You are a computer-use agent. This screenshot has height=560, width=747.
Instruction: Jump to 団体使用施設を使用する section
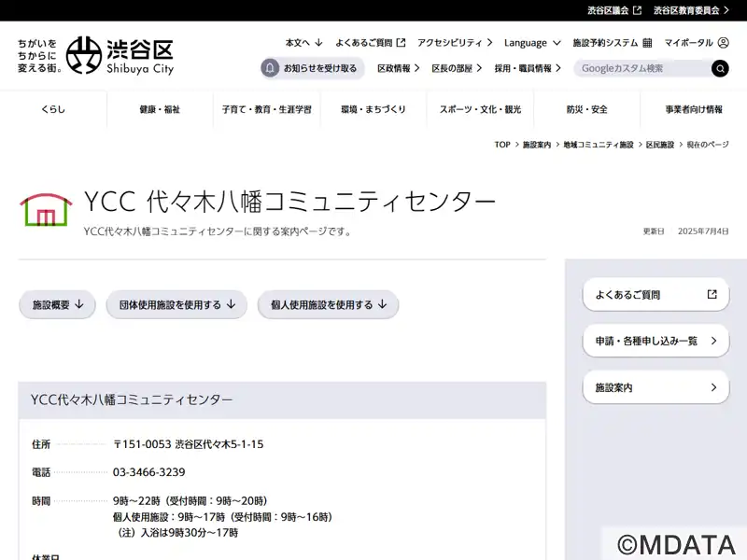coord(176,305)
